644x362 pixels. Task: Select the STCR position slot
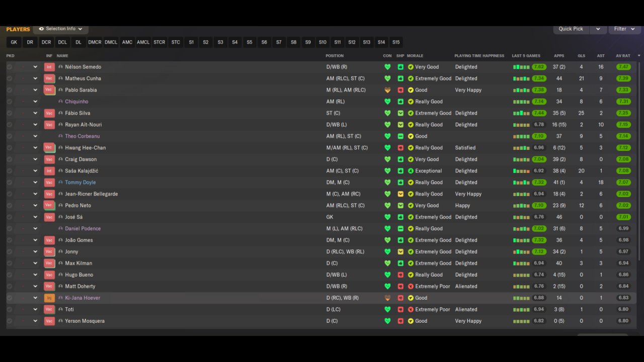coord(159,42)
